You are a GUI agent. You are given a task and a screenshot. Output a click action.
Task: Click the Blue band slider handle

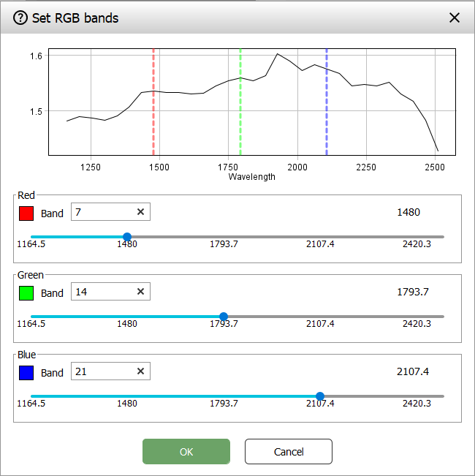point(320,396)
